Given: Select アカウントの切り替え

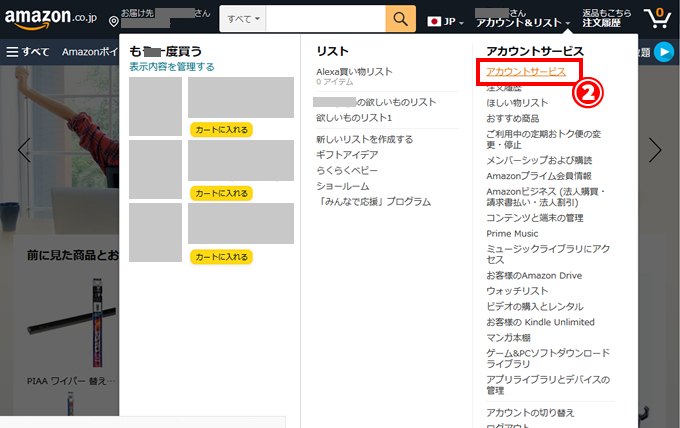Looking at the screenshot, I should 530,413.
